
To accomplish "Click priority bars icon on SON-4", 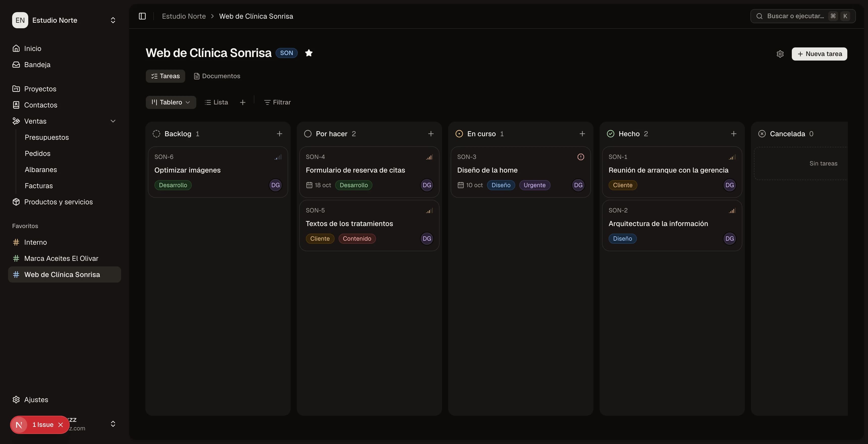I will 429,157.
